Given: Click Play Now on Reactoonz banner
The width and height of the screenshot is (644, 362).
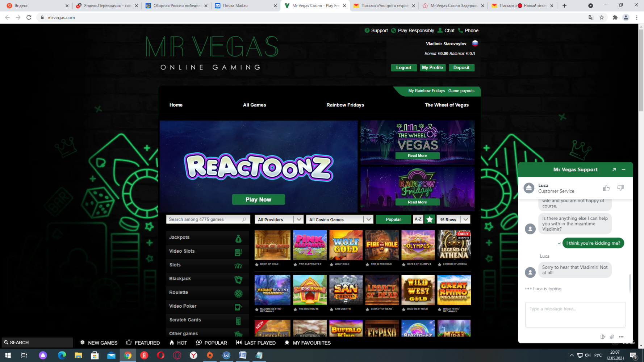Looking at the screenshot, I should pyautogui.click(x=258, y=199).
